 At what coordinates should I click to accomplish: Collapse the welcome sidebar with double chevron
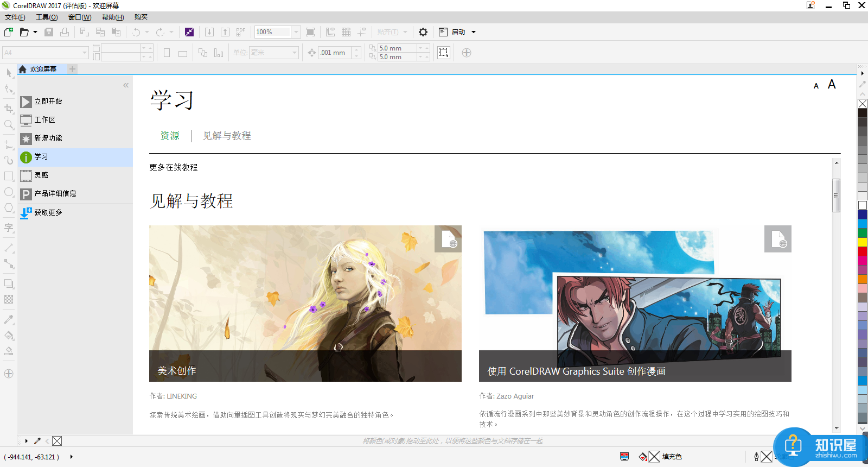click(126, 85)
